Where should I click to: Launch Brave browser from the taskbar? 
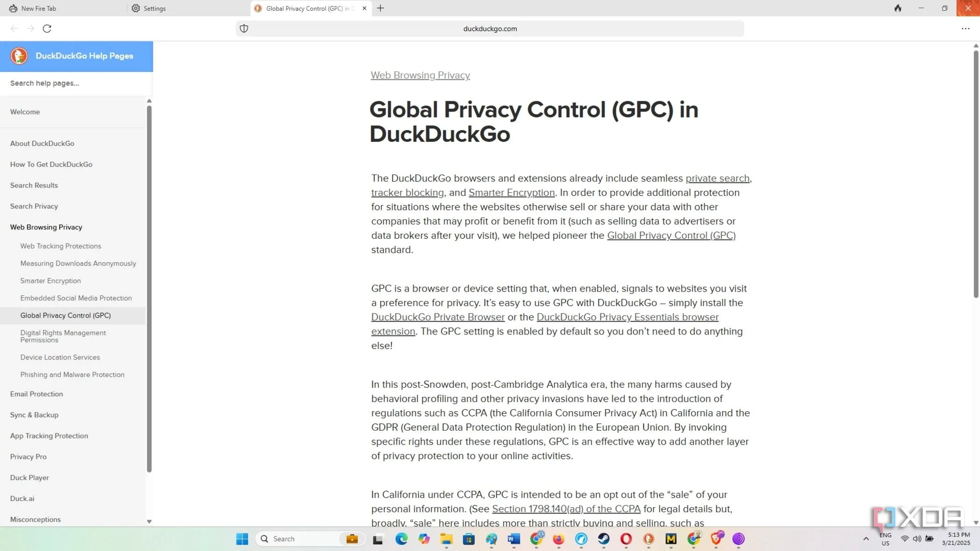point(716,539)
